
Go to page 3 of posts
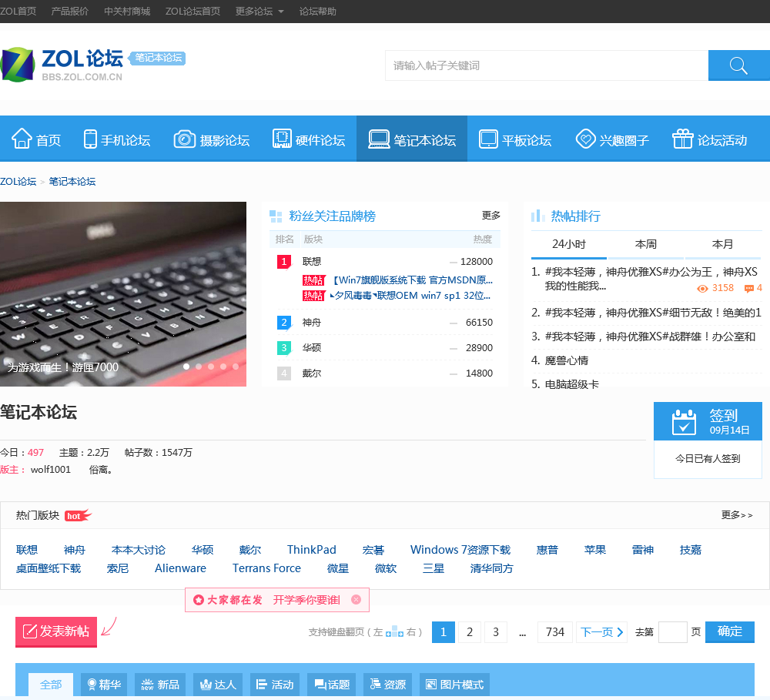coord(496,631)
